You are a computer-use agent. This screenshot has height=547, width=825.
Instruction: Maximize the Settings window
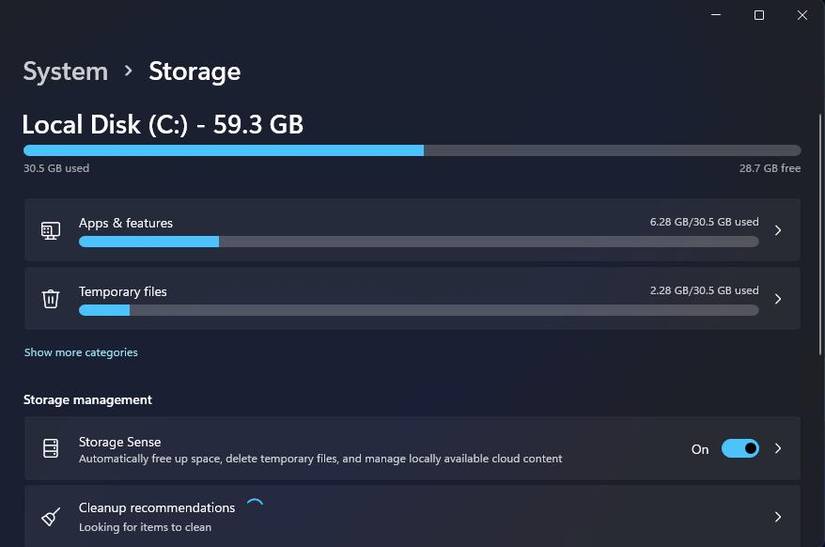[x=759, y=15]
